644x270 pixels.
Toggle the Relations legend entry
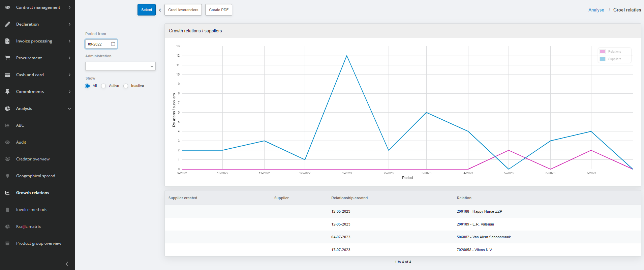pyautogui.click(x=615, y=52)
